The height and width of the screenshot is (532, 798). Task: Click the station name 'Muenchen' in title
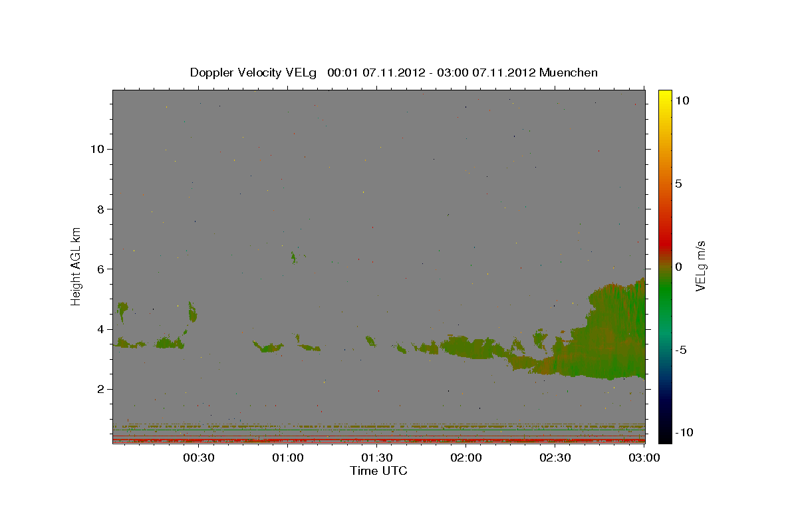(569, 72)
